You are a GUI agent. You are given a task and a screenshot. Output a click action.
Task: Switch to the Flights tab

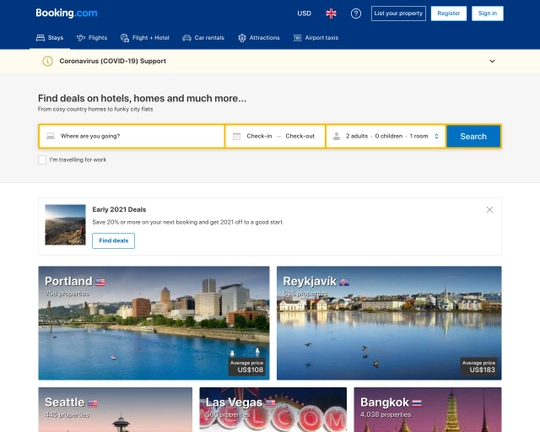coord(92,38)
